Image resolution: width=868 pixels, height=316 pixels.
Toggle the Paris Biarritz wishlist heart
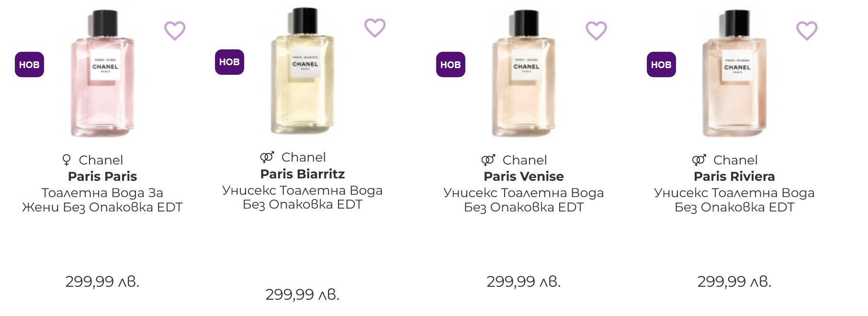(x=375, y=28)
